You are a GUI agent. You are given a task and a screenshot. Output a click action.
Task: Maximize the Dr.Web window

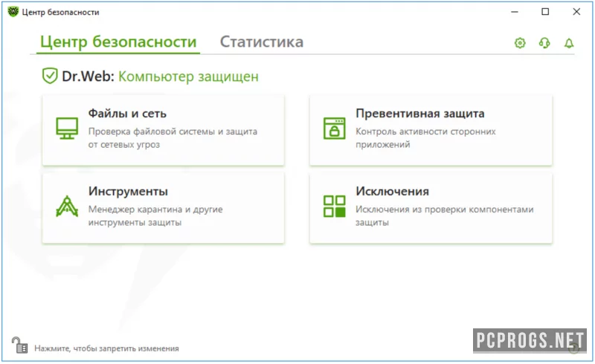tap(545, 12)
